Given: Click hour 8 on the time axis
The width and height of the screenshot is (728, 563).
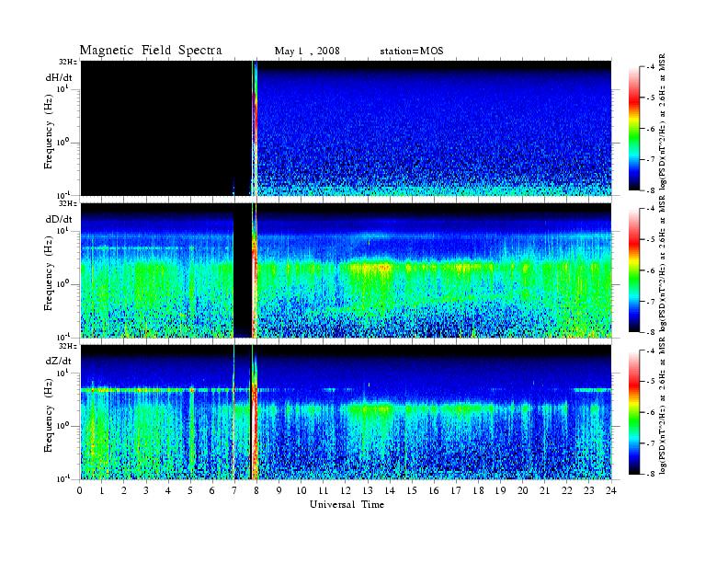Looking at the screenshot, I should (x=256, y=490).
